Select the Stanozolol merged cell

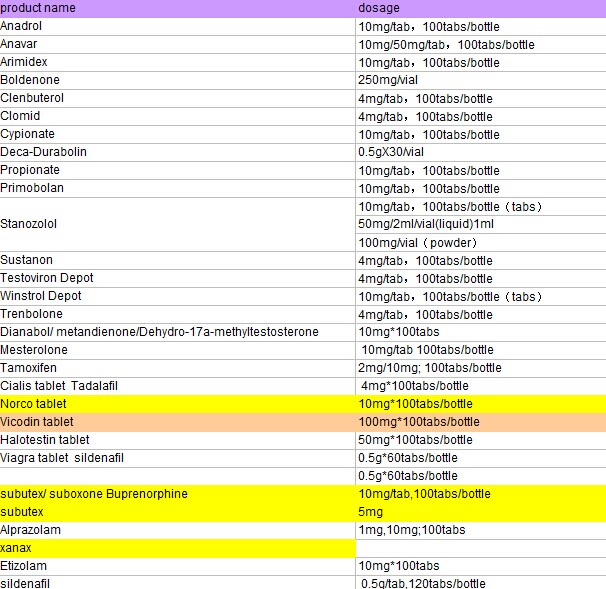click(x=177, y=225)
